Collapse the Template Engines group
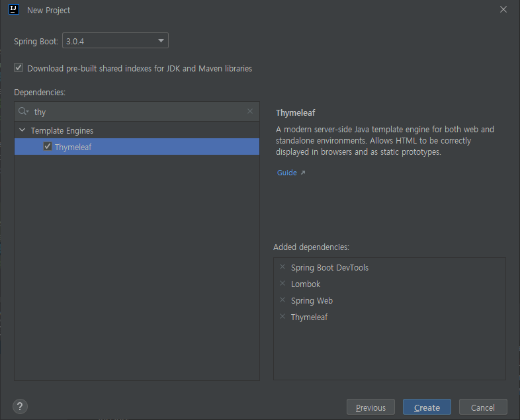The width and height of the screenshot is (520, 420). click(22, 130)
